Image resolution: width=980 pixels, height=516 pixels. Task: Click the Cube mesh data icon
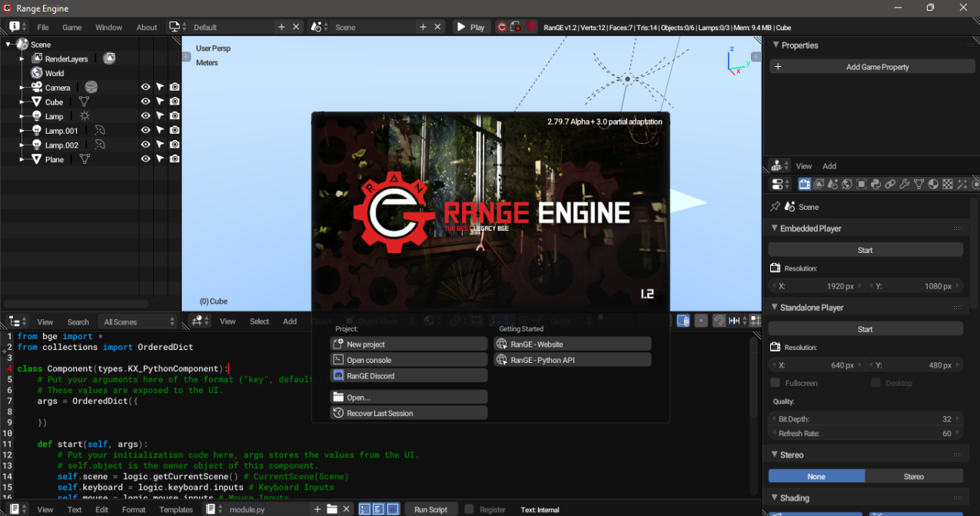(85, 102)
